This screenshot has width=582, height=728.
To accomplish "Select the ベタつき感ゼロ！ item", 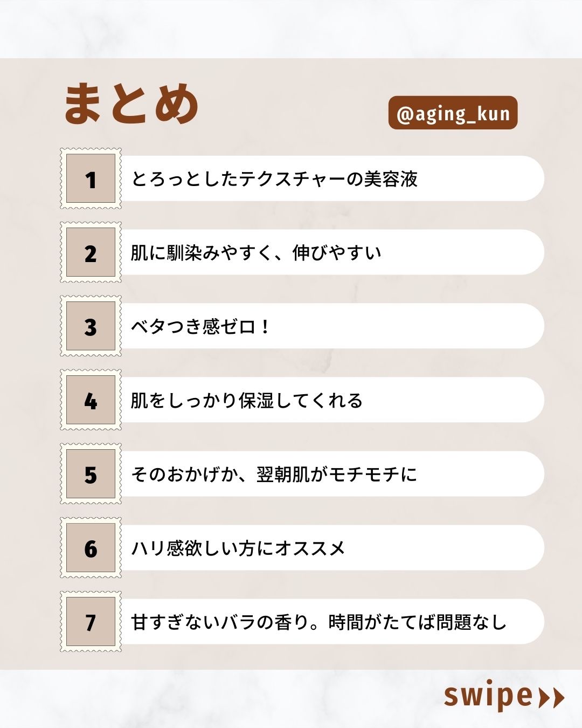I will (x=200, y=327).
